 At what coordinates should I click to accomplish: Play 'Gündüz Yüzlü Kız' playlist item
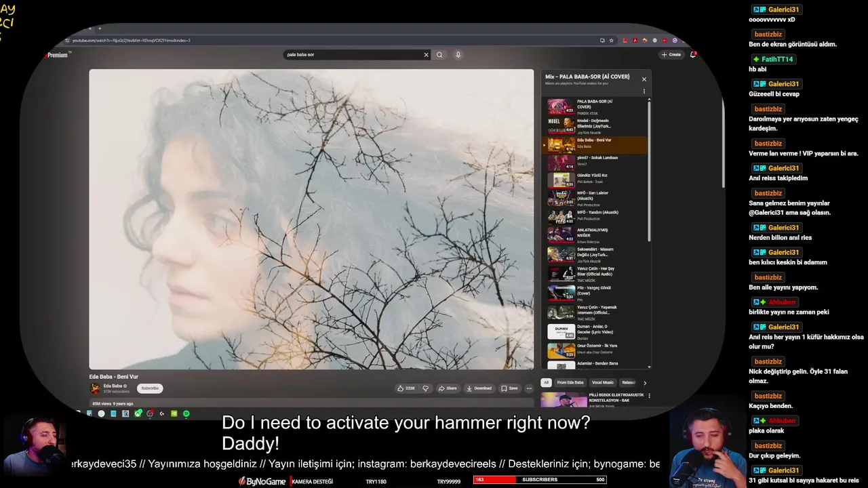pos(595,180)
